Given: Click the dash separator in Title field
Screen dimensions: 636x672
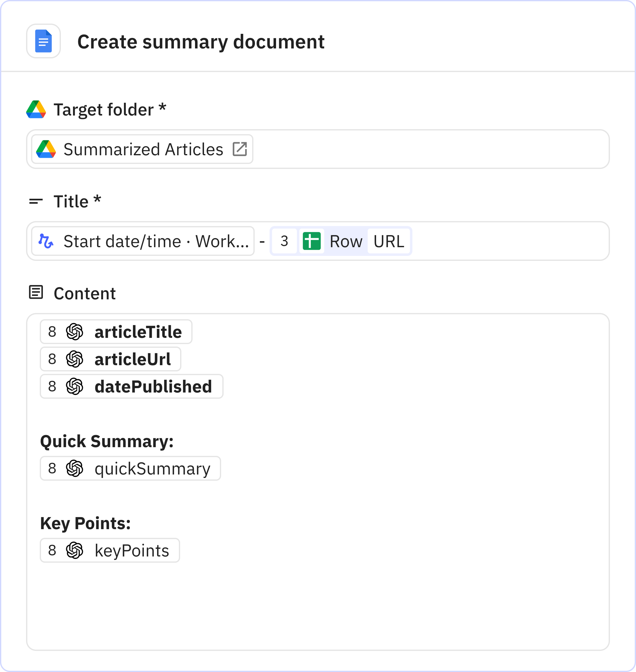Looking at the screenshot, I should [x=262, y=241].
